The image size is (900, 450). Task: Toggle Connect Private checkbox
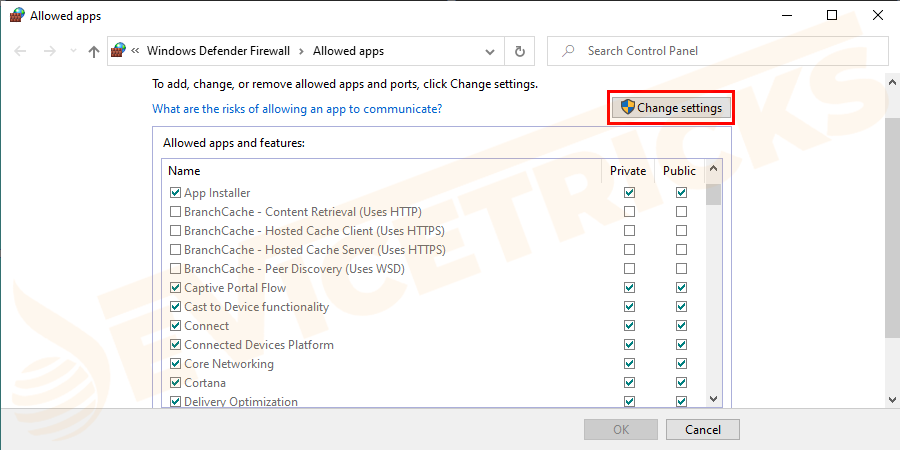[x=630, y=325]
